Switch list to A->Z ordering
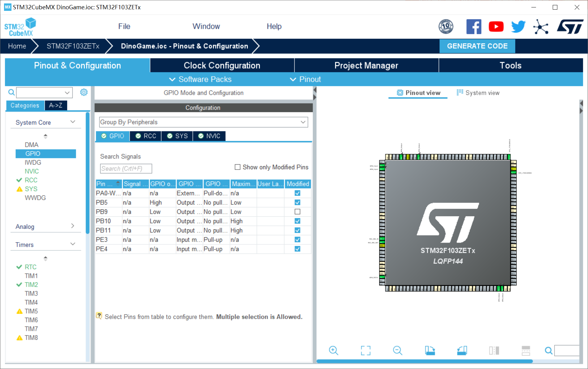 56,105
